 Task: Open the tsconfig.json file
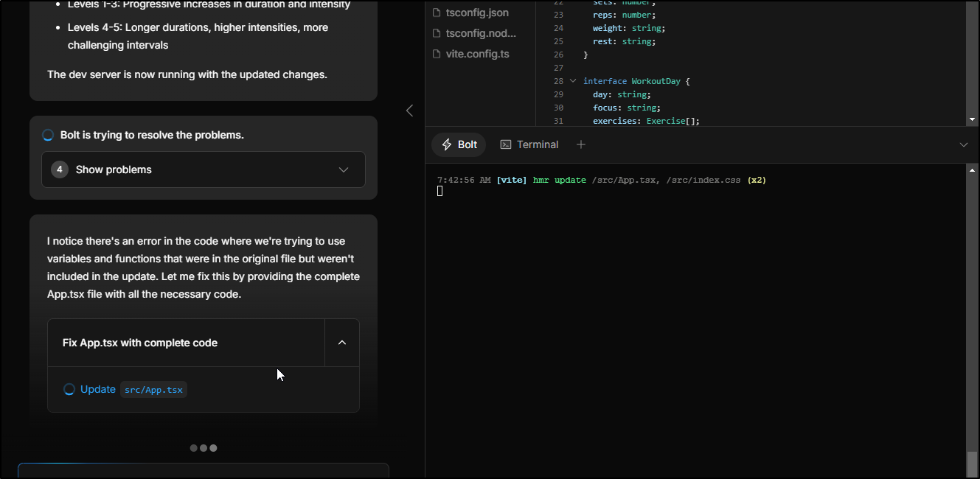(477, 13)
